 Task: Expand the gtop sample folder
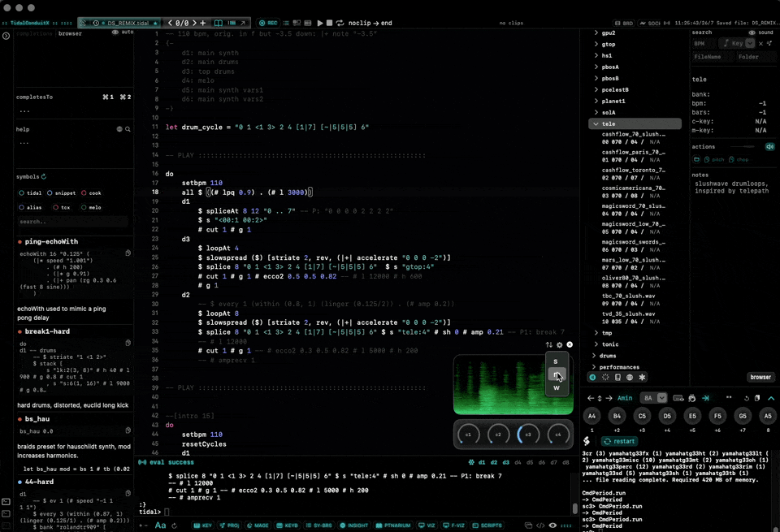[x=596, y=44]
